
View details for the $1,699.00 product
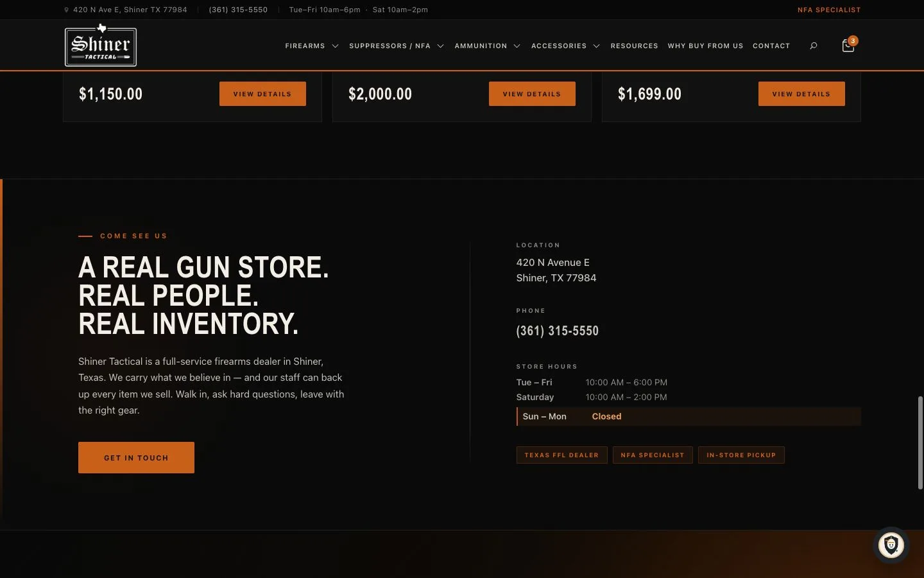[x=801, y=94]
